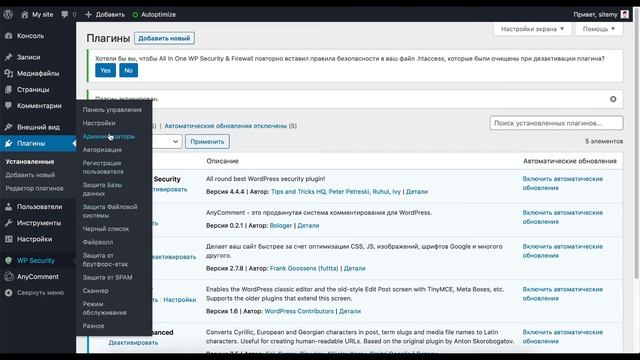Open Администраторы in WP Security flyout
The image size is (640, 360).
tap(109, 136)
